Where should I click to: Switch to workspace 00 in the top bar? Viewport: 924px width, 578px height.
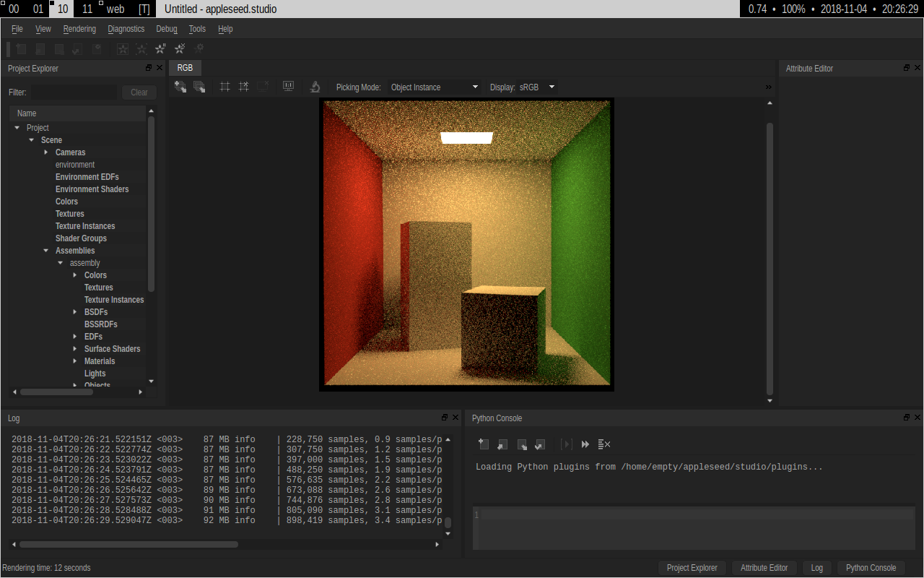14,9
